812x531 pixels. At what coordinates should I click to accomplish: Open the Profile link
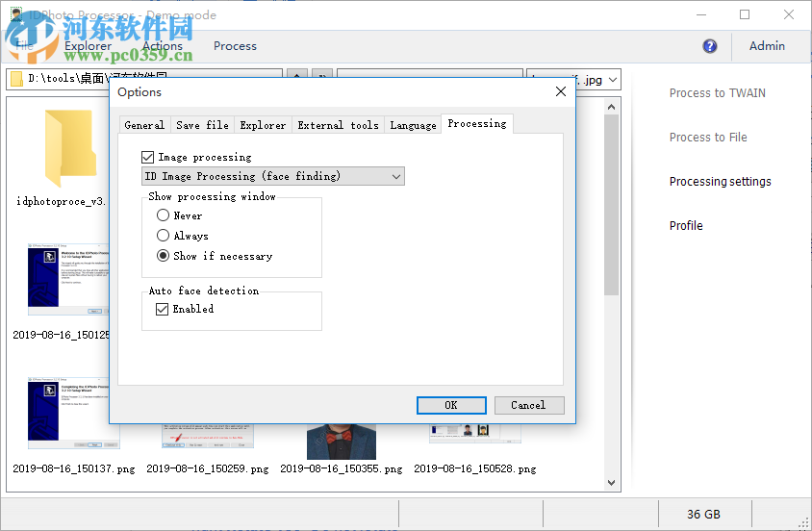[x=686, y=226]
